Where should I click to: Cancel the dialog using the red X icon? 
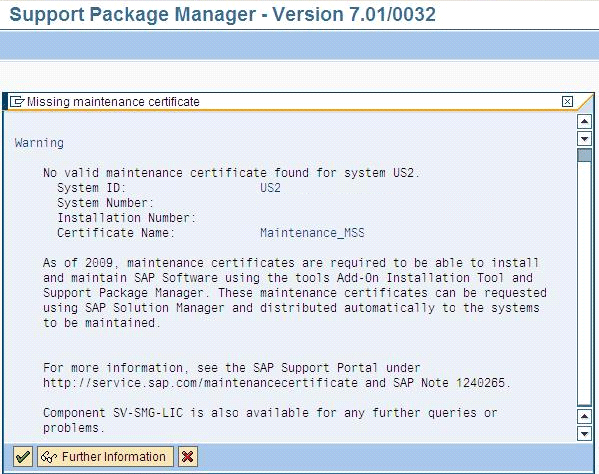coord(188,456)
